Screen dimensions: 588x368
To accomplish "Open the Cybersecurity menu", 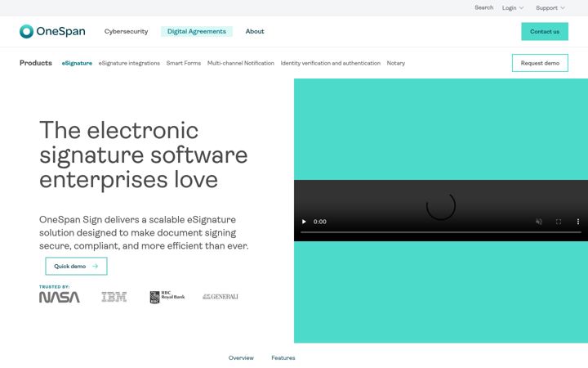I will [x=126, y=32].
